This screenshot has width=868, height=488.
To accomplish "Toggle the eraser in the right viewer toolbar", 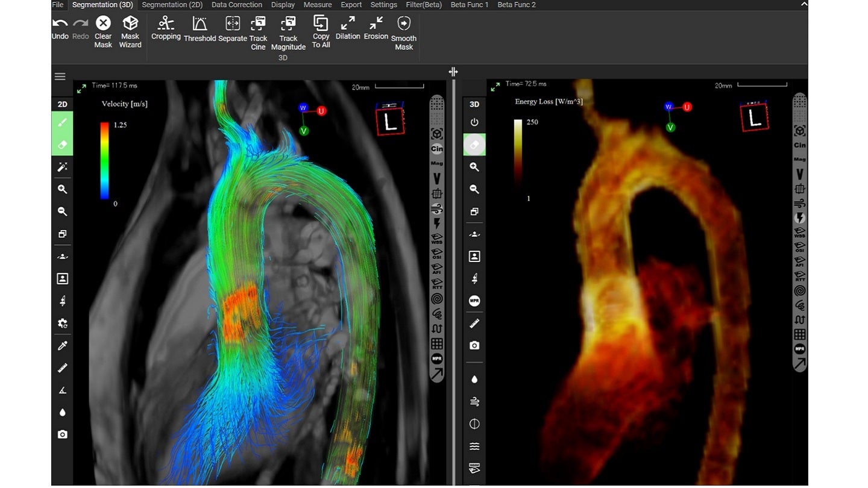I will [474, 145].
